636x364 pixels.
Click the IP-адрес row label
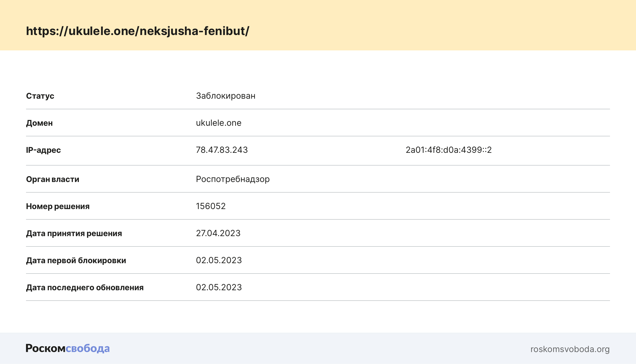pyautogui.click(x=43, y=150)
